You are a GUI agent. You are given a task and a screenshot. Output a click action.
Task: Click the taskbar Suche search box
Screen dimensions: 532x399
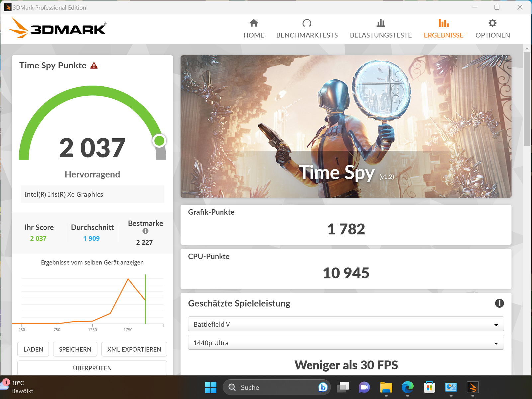coord(277,387)
